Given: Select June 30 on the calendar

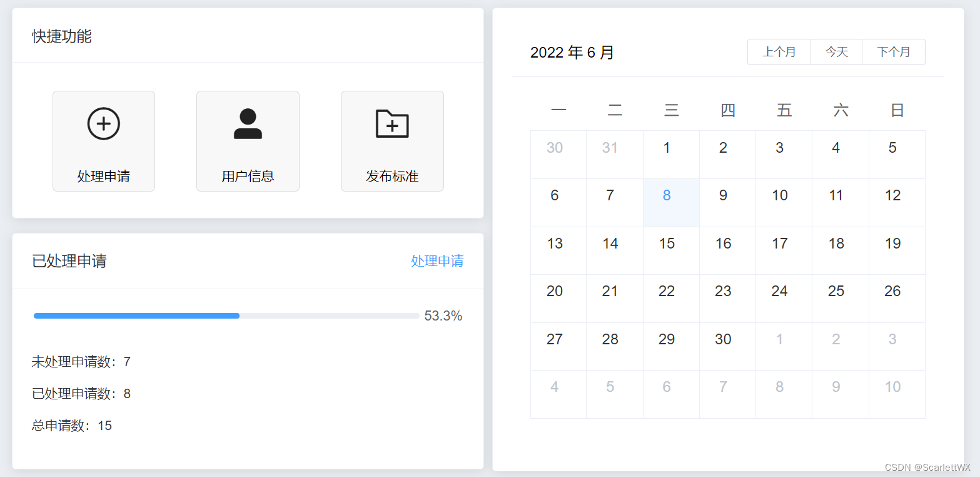Looking at the screenshot, I should tap(723, 339).
